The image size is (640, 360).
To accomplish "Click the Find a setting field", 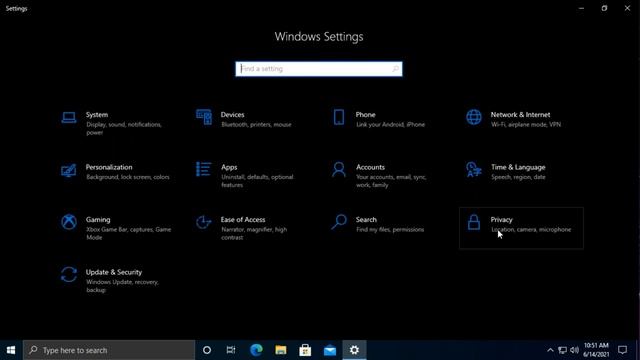I will point(319,69).
